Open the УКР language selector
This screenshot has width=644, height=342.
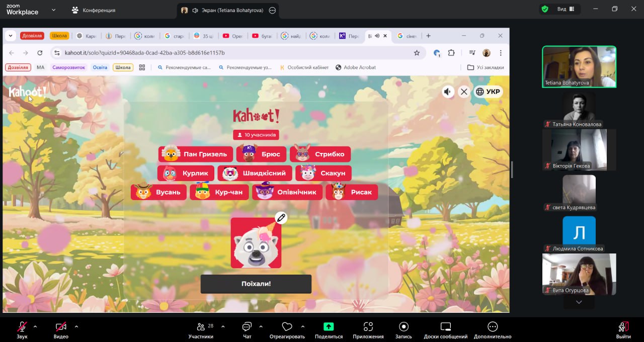[x=488, y=92]
